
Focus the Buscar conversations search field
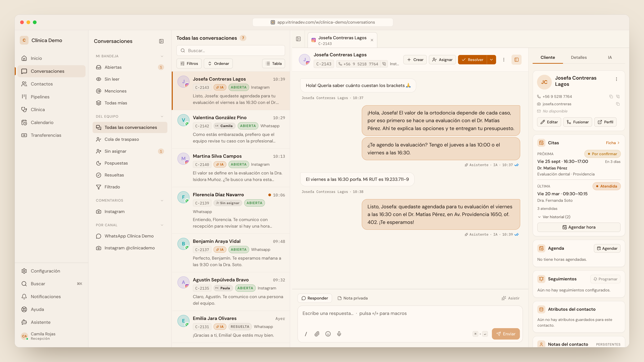(230, 50)
